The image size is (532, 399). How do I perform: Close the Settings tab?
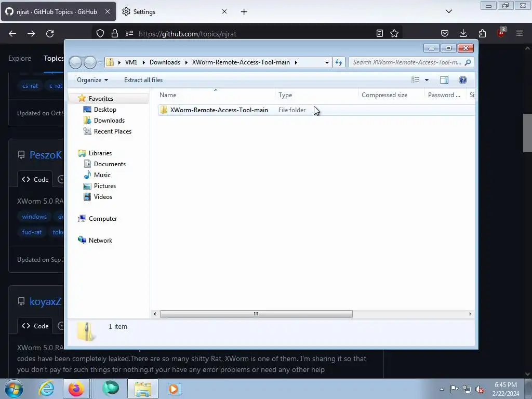pos(224,11)
